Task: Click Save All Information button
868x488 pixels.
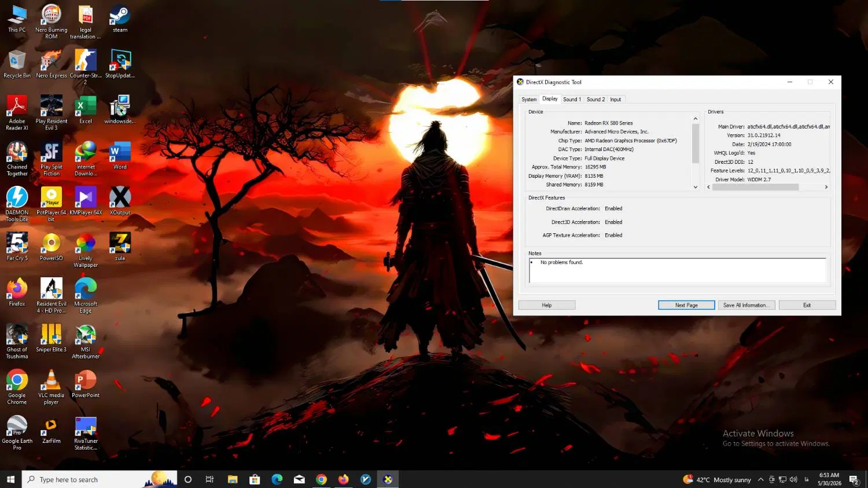Action: 747,305
